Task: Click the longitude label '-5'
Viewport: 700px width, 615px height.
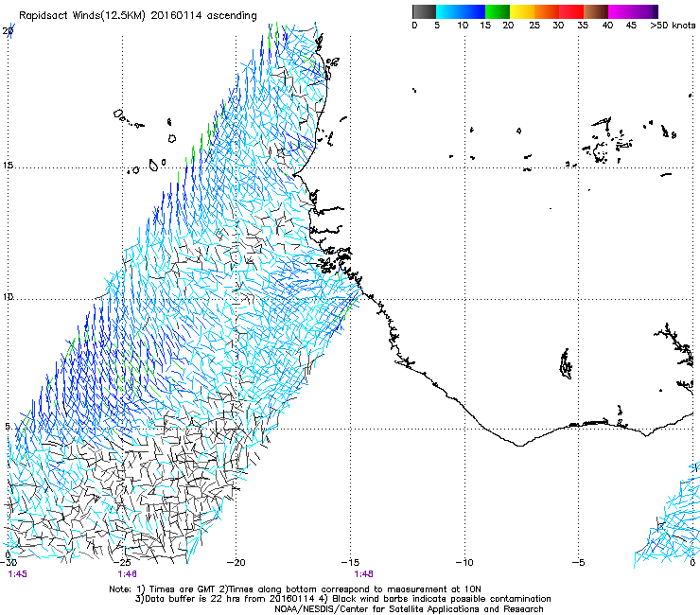Action: pos(579,562)
